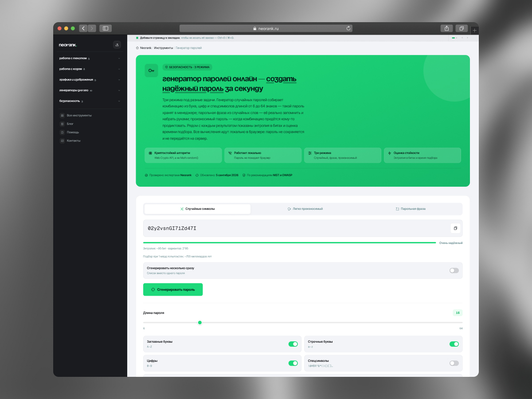The image size is (532, 399).
Task: Click the neorank logo in the sidebar
Action: coord(68,45)
